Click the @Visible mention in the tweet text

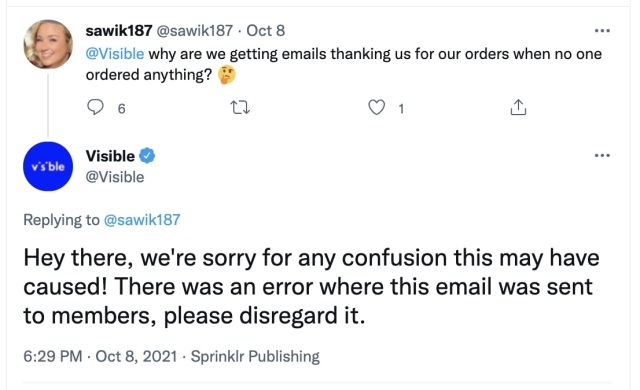(115, 54)
